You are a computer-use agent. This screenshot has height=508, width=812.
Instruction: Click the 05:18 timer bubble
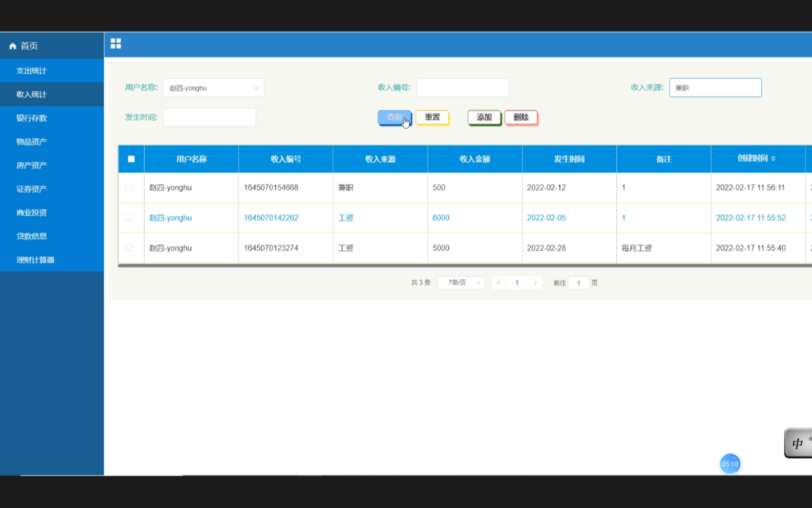click(x=730, y=464)
